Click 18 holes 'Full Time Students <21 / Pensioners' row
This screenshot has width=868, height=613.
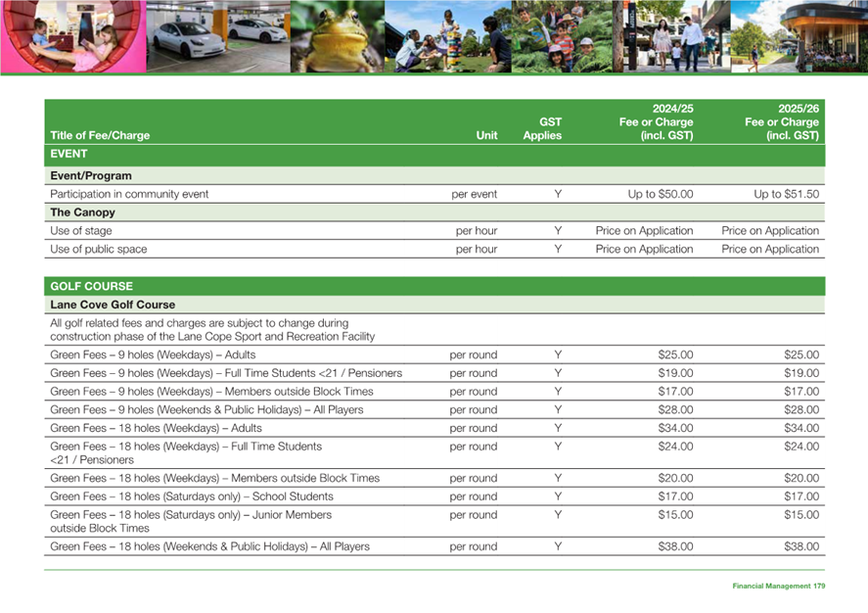click(x=186, y=453)
